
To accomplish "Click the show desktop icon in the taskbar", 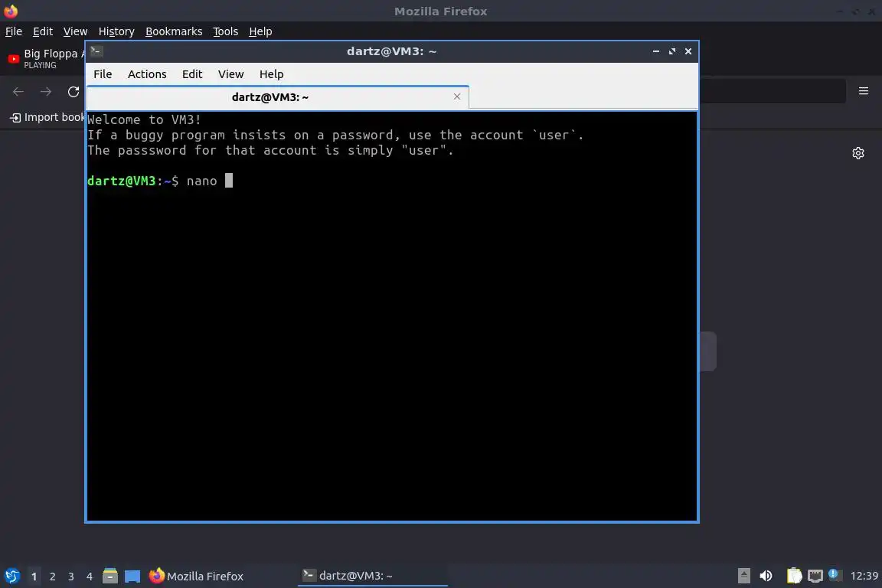I will (x=132, y=577).
